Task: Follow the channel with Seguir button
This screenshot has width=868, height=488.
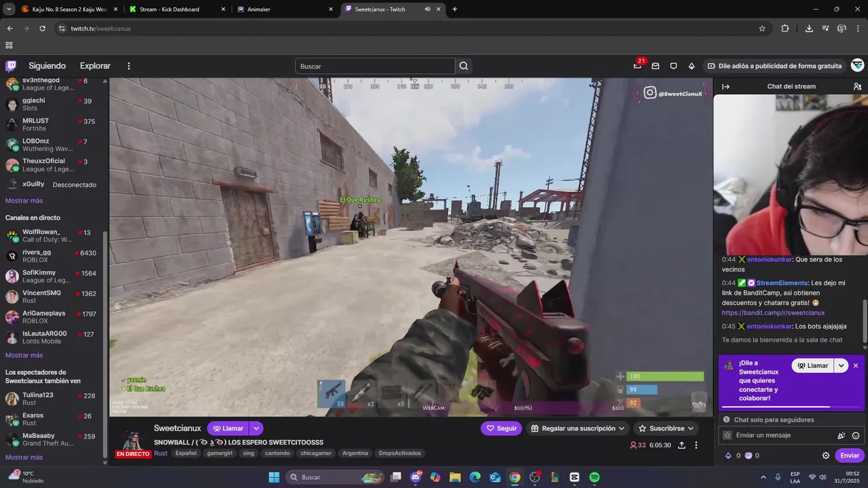Action: [502, 428]
